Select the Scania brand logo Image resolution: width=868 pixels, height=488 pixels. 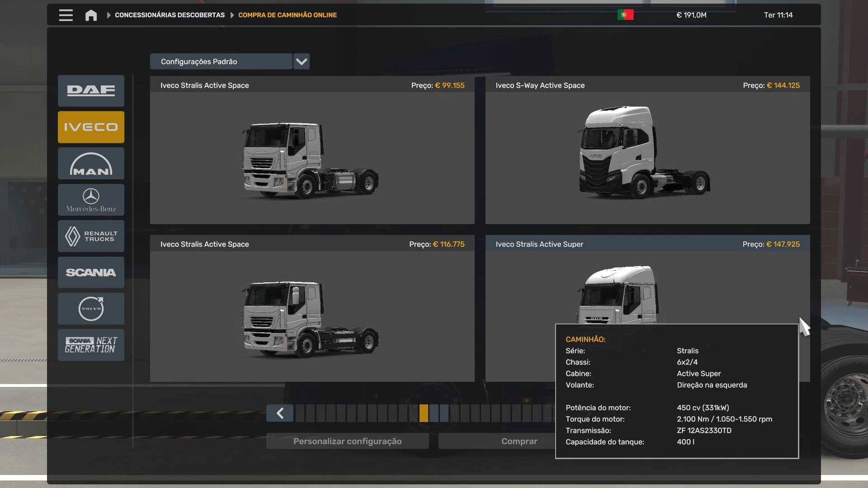click(x=91, y=272)
